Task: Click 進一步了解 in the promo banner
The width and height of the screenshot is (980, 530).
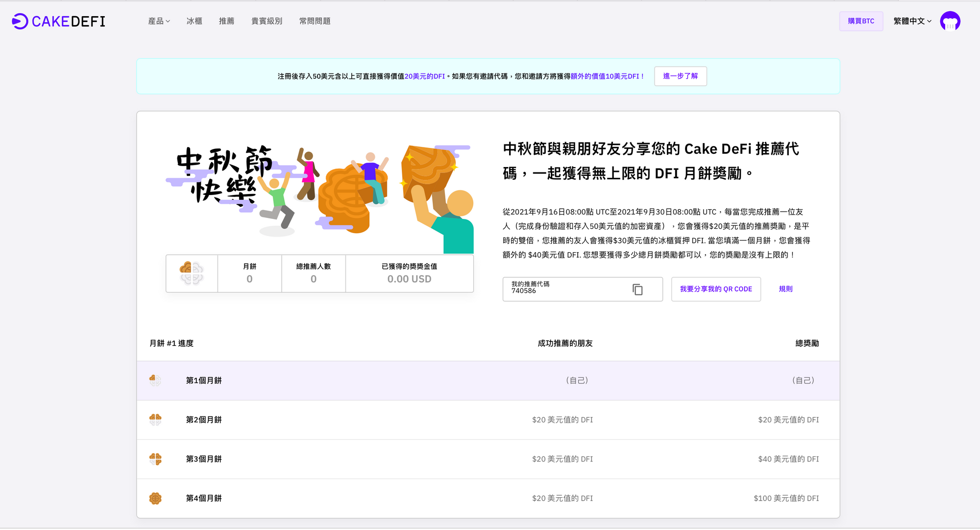Action: pyautogui.click(x=680, y=76)
